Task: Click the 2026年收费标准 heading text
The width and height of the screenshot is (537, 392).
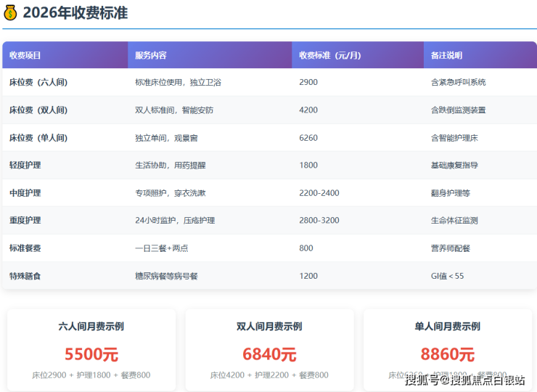Action: 75,12
